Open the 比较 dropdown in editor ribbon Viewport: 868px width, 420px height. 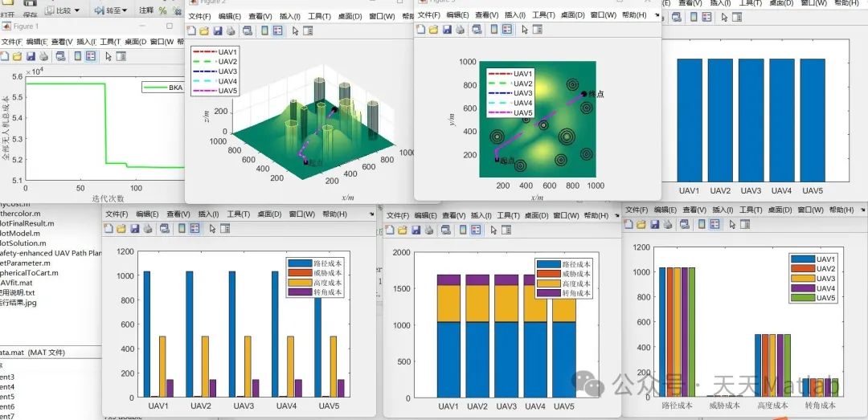[62, 10]
